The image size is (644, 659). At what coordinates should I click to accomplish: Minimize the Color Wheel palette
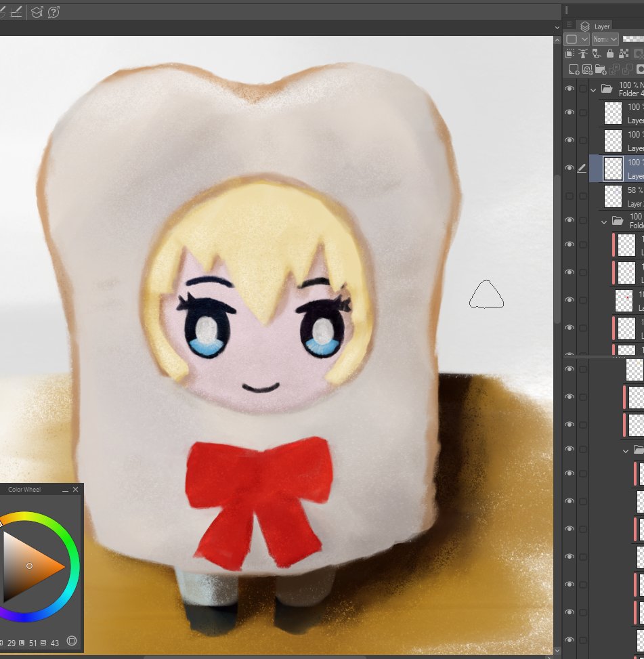pyautogui.click(x=65, y=490)
